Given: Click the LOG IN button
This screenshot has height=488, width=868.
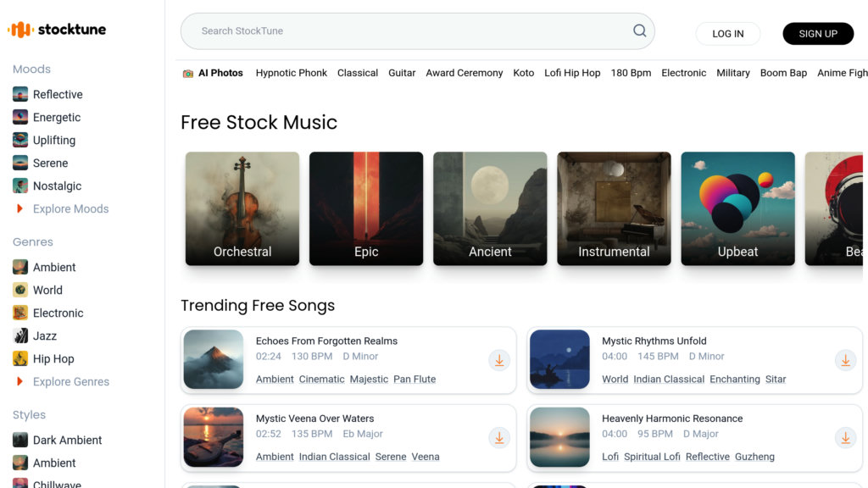Looking at the screenshot, I should 727,34.
